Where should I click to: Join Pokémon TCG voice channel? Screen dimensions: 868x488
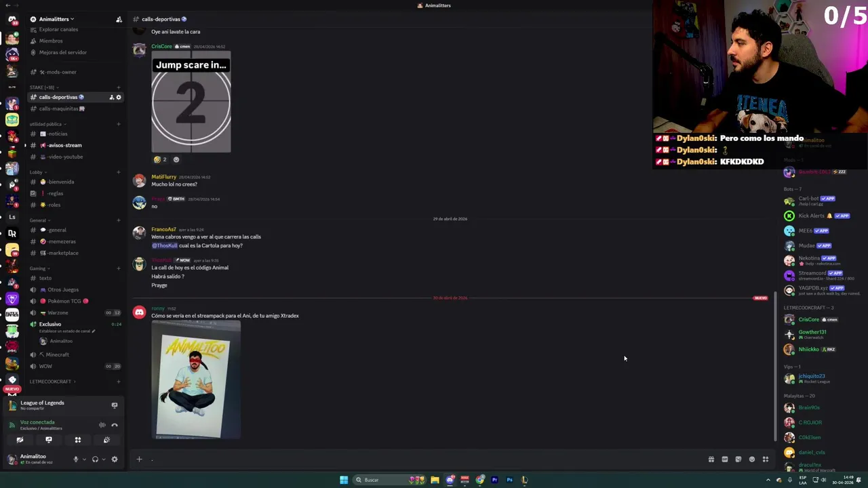pos(75,301)
